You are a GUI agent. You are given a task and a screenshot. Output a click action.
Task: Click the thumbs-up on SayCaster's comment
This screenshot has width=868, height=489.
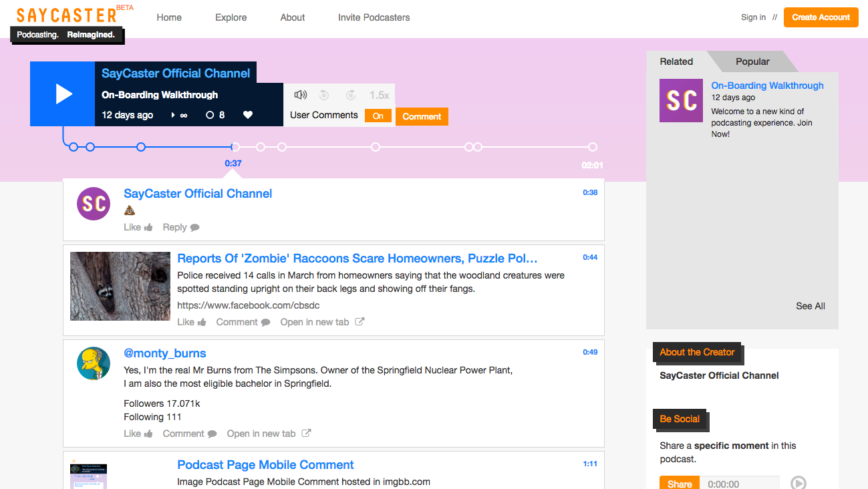tap(148, 227)
